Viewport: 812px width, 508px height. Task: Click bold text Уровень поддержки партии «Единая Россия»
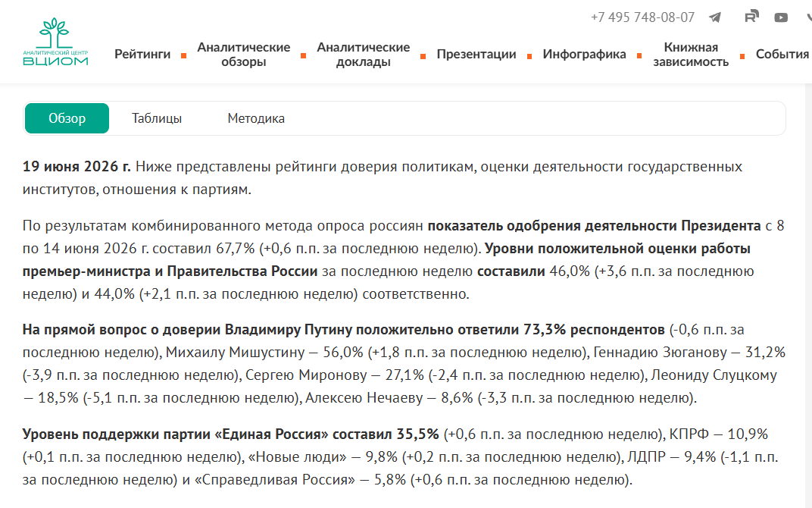[175, 434]
